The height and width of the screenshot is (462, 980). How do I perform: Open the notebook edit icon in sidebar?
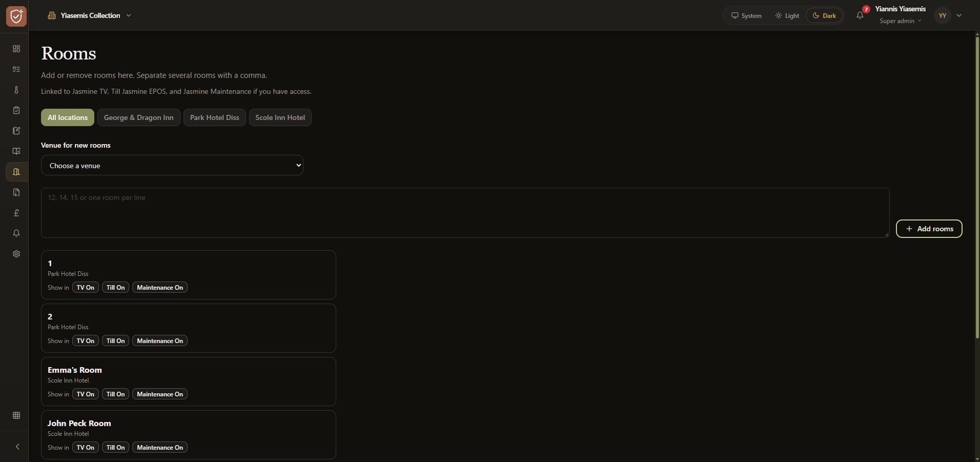pyautogui.click(x=16, y=131)
